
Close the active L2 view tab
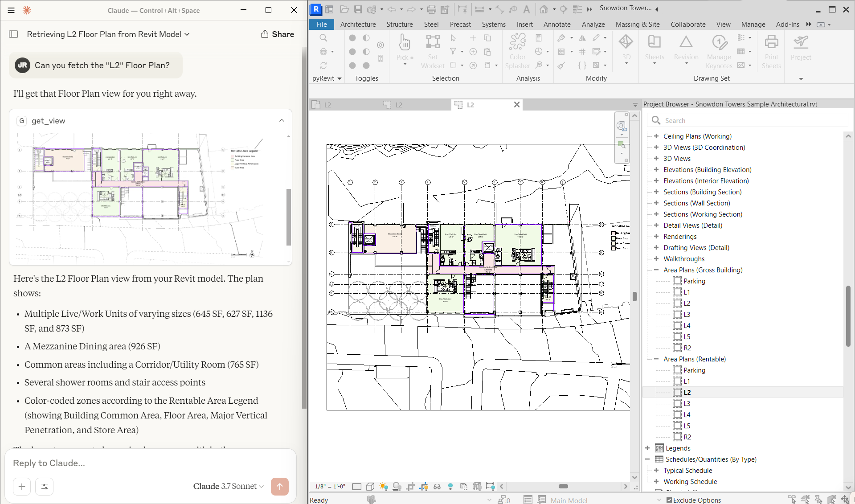(517, 105)
